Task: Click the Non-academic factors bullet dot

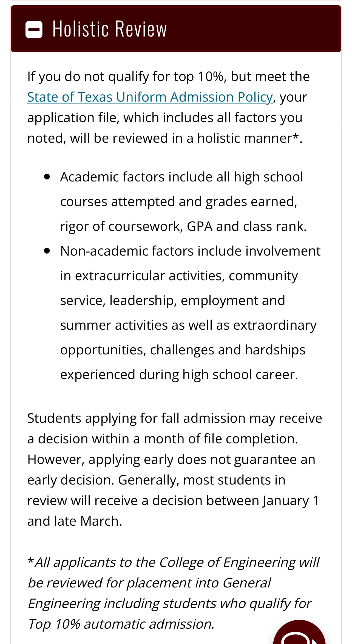Action: [x=47, y=251]
